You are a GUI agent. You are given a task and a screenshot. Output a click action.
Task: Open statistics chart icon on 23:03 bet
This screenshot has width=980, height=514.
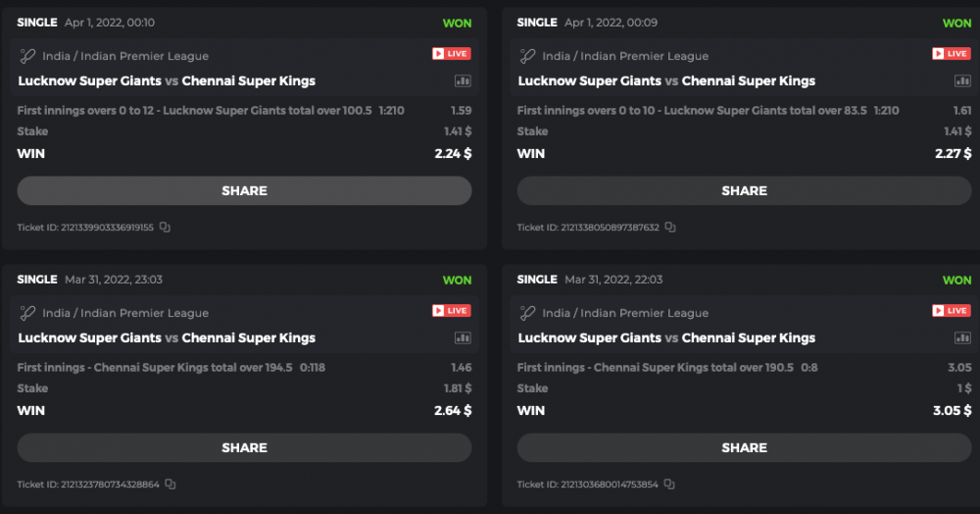(463, 338)
